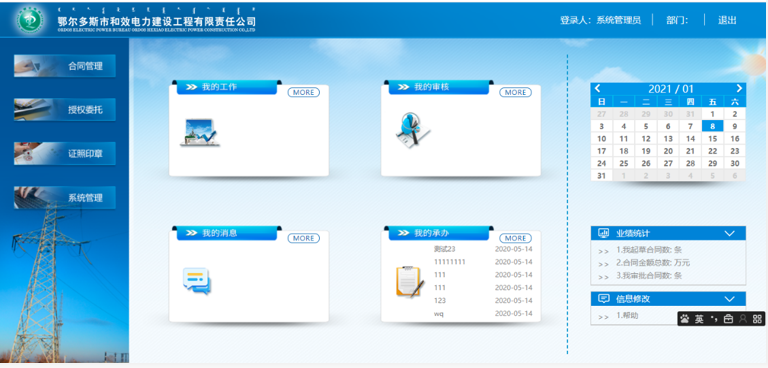Click the 部门 department label

point(677,20)
